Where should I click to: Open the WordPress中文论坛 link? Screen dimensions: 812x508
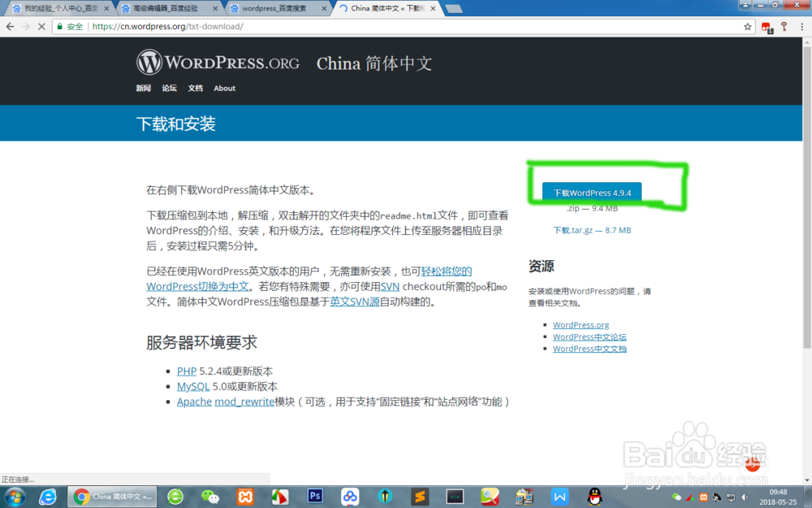click(590, 336)
